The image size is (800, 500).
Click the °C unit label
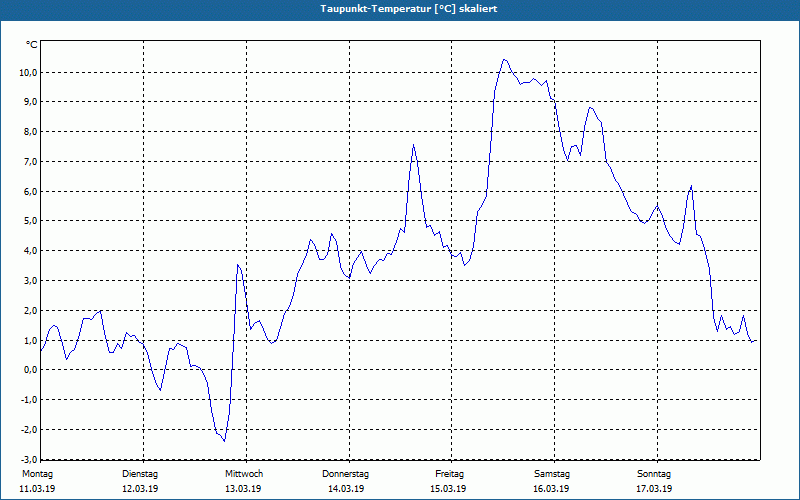pos(32,45)
